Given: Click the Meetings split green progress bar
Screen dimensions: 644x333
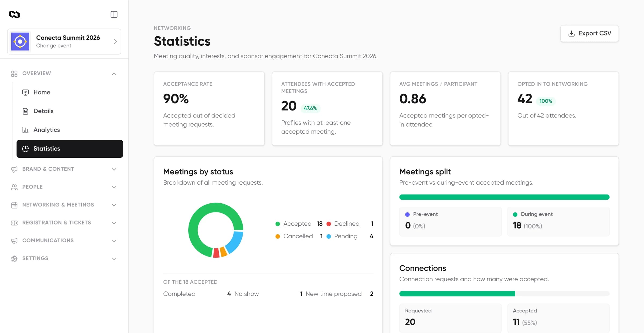Looking at the screenshot, I should click(x=504, y=197).
